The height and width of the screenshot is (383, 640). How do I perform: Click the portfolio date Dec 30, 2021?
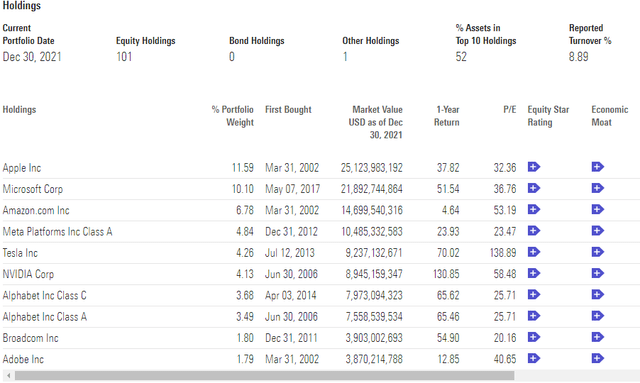pyautogui.click(x=32, y=57)
